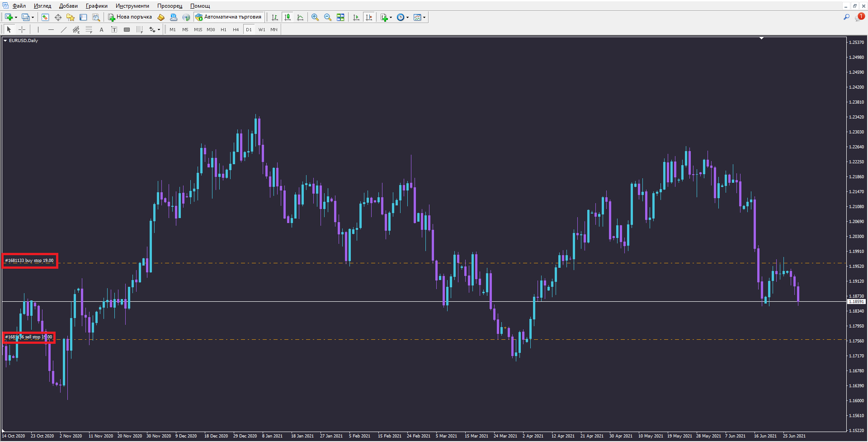Select the Fibonacci Retracement tool
The height and width of the screenshot is (442, 868).
point(89,29)
